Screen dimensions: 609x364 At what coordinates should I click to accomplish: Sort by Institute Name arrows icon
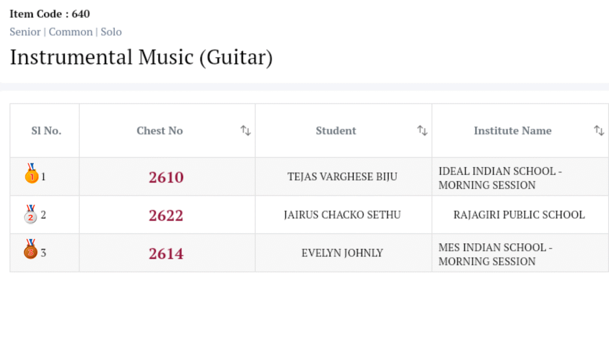[599, 131]
